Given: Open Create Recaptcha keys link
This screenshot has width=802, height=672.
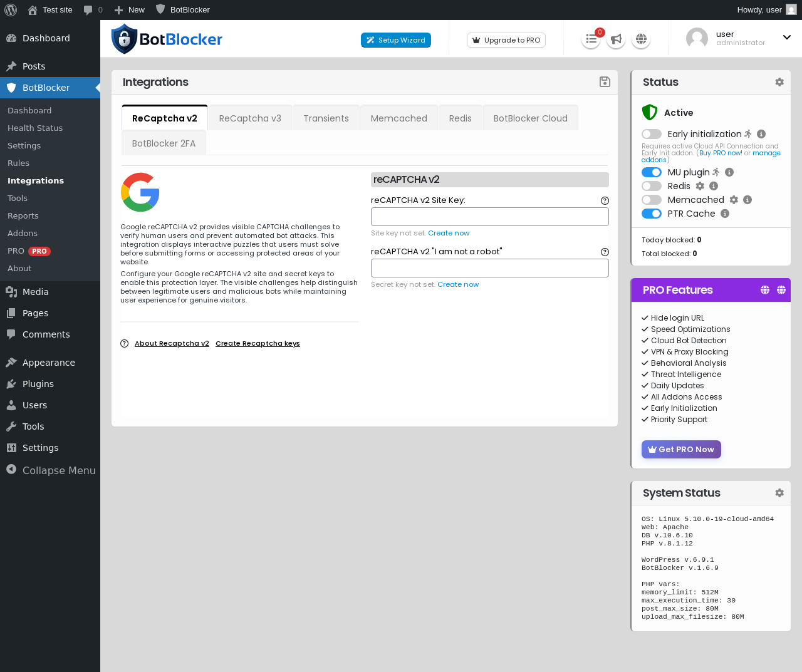Looking at the screenshot, I should point(258,343).
